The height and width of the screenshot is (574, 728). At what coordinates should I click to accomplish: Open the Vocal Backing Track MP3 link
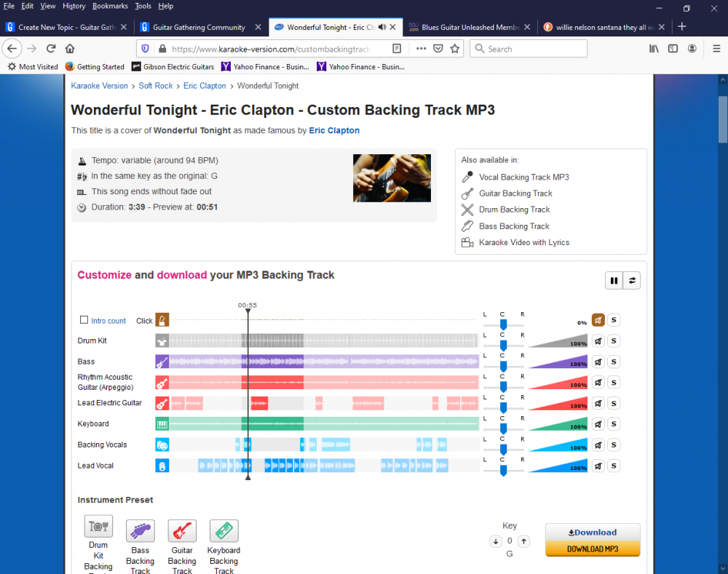(x=523, y=178)
